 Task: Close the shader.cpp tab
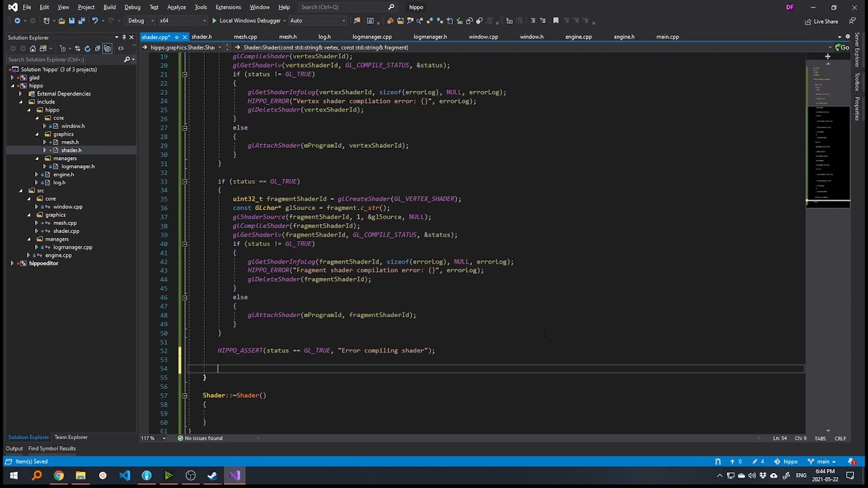point(184,37)
